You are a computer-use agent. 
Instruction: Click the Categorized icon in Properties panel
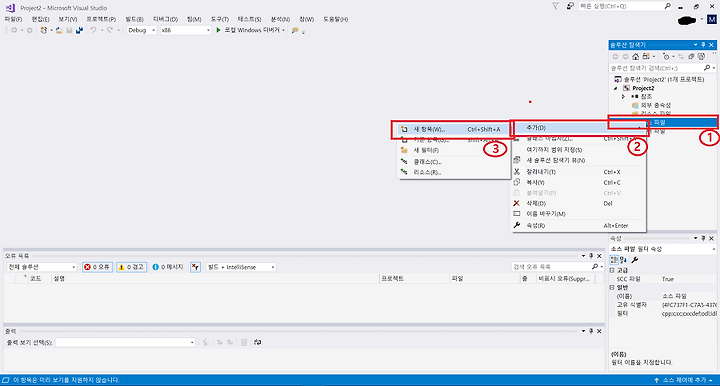tap(614, 260)
